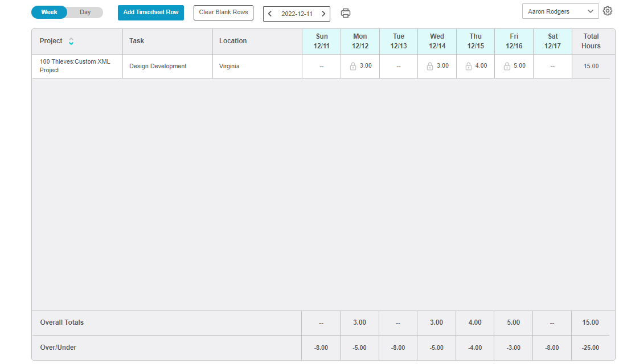Switch to Week view
This screenshot has height=364, width=619.
[50, 12]
